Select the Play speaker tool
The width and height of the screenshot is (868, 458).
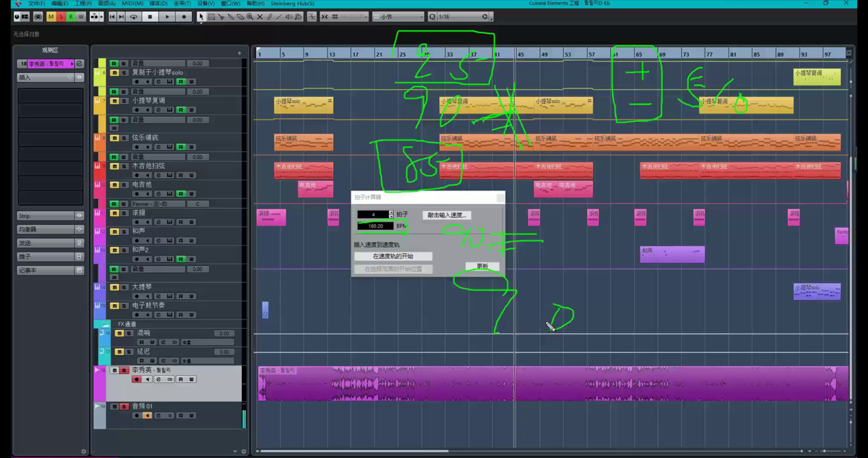pos(289,17)
